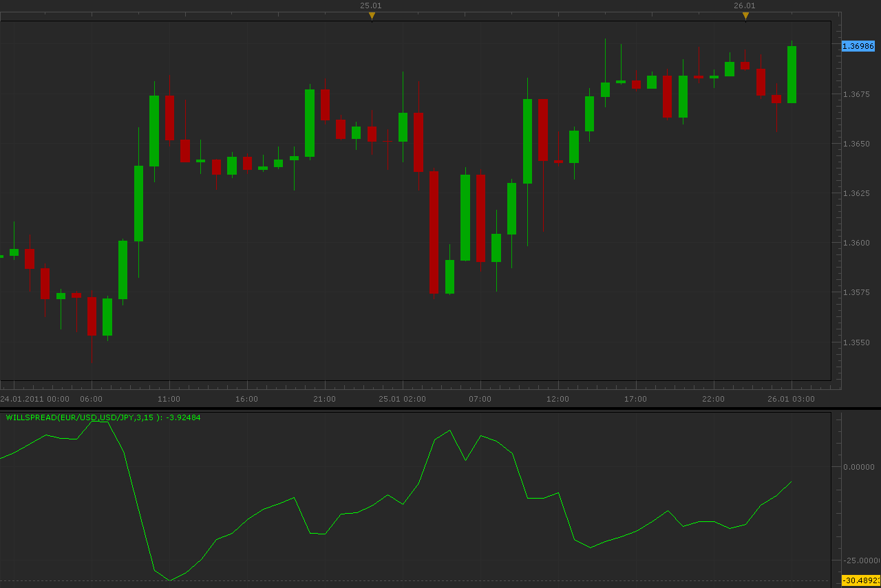
Task: Click the 21:00 time axis label
Action: point(325,399)
